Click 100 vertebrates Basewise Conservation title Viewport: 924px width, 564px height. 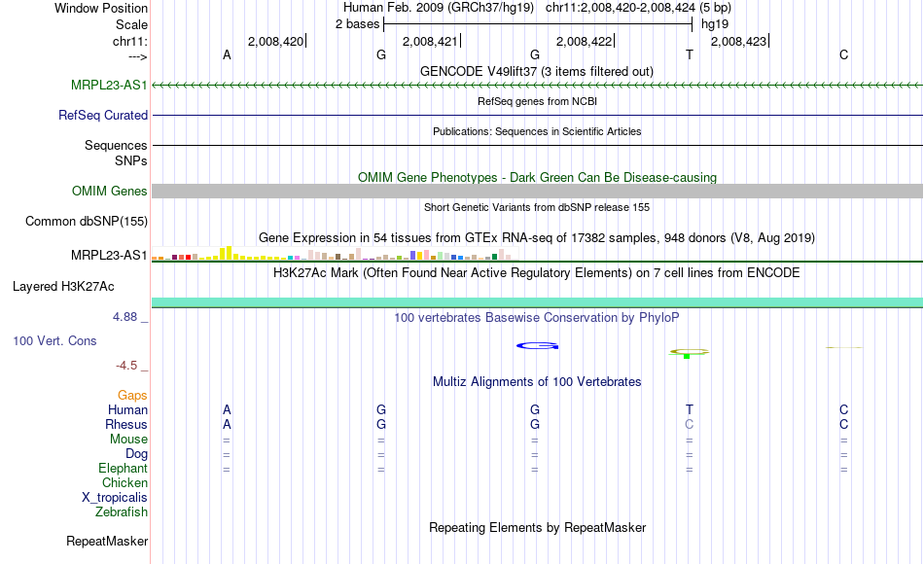point(537,318)
